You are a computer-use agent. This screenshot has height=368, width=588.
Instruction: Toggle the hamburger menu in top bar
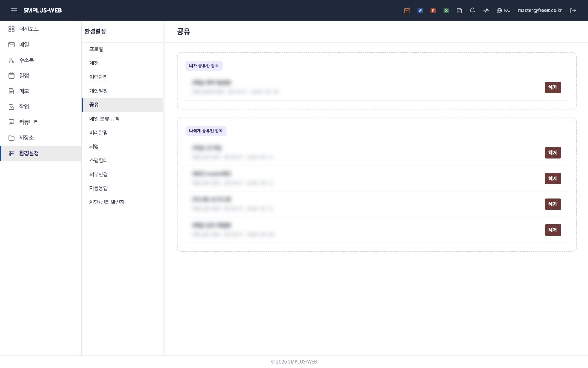(x=14, y=11)
